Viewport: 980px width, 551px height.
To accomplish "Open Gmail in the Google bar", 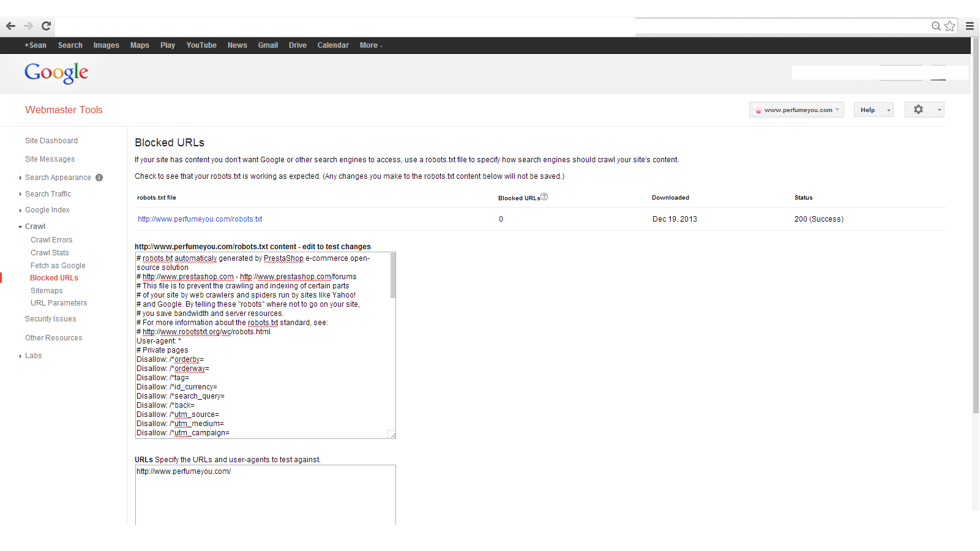I will click(268, 45).
